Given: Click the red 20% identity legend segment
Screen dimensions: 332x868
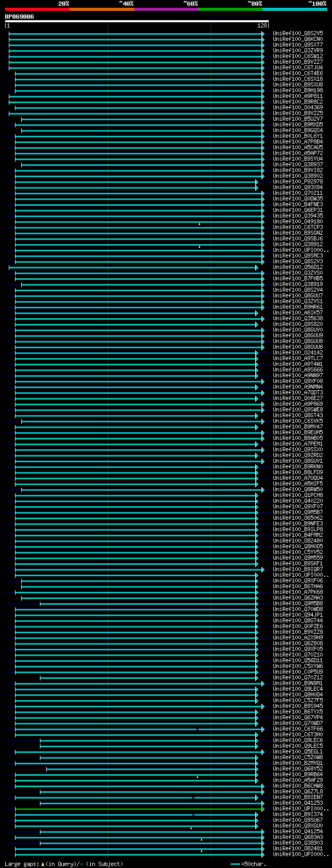Looking at the screenshot, I should pyautogui.click(x=37, y=9).
